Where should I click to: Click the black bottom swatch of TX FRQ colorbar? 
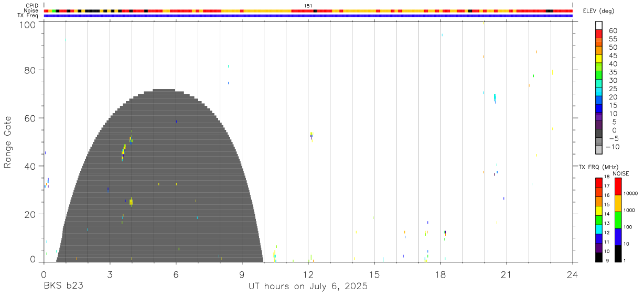point(598,257)
